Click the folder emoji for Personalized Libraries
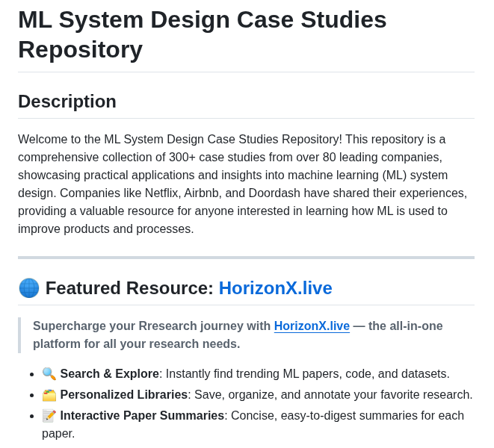 [49, 395]
